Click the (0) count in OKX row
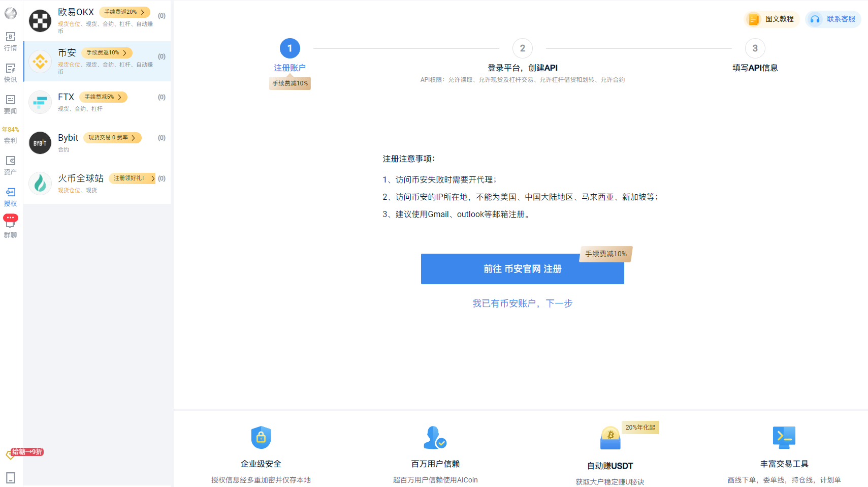868x487 pixels. (162, 16)
